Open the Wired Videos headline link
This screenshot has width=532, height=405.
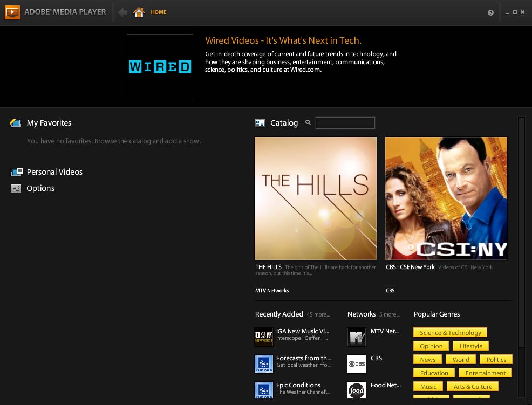tap(283, 40)
